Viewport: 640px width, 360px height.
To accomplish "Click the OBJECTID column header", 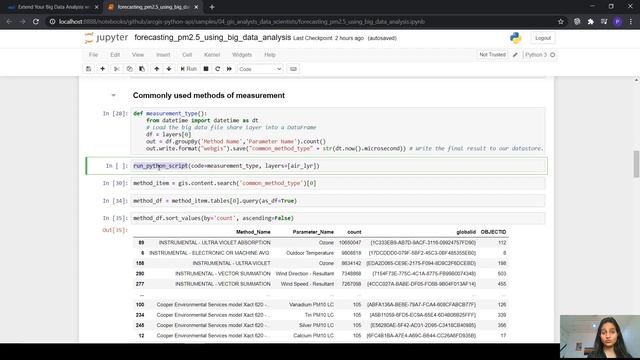I will point(493,232).
